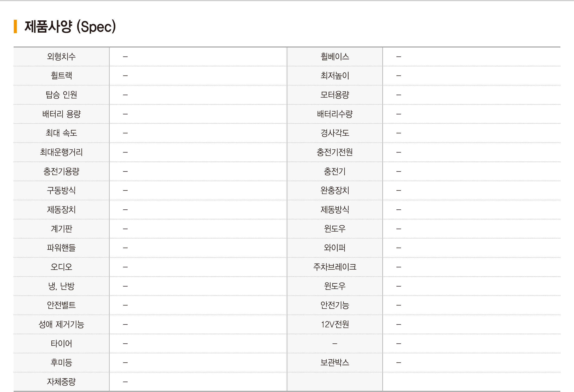Viewport: 574px width, 392px height.
Task: Select the 최대 속도 label
Action: click(61, 133)
